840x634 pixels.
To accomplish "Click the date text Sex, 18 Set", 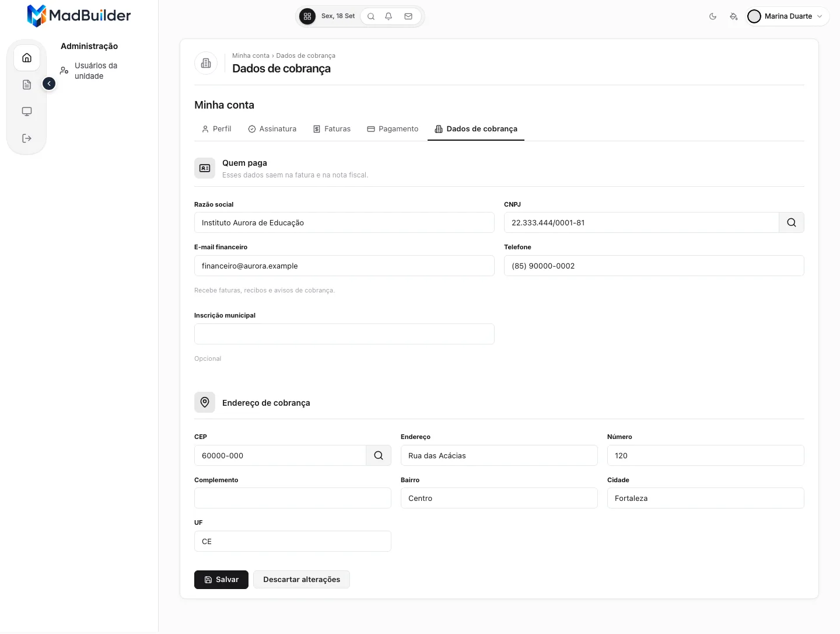I will pyautogui.click(x=338, y=16).
